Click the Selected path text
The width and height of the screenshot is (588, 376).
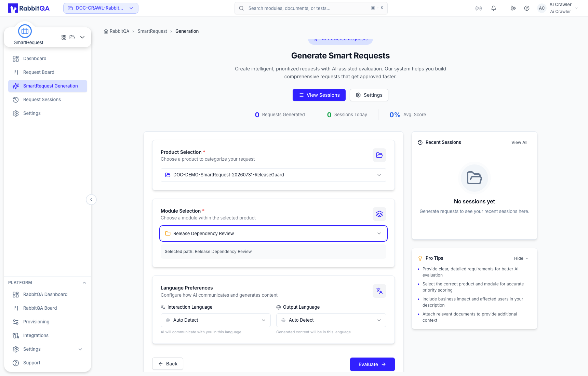[208, 252]
